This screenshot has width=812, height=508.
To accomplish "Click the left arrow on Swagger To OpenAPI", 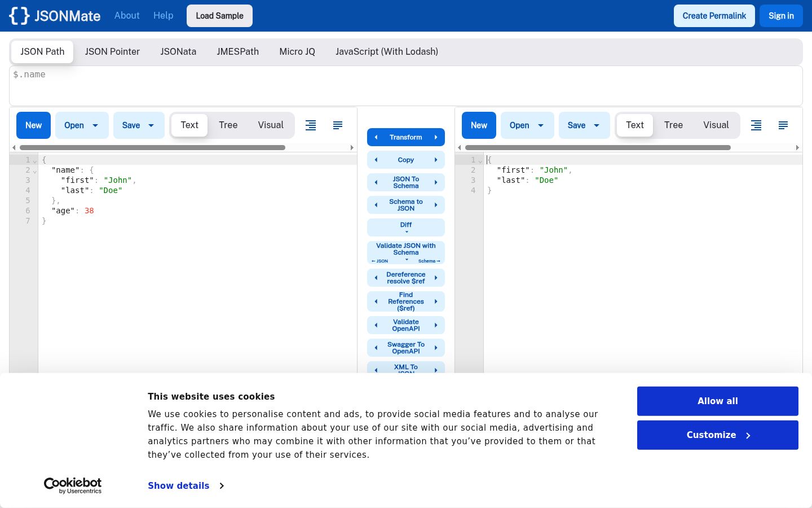I will coord(376,348).
